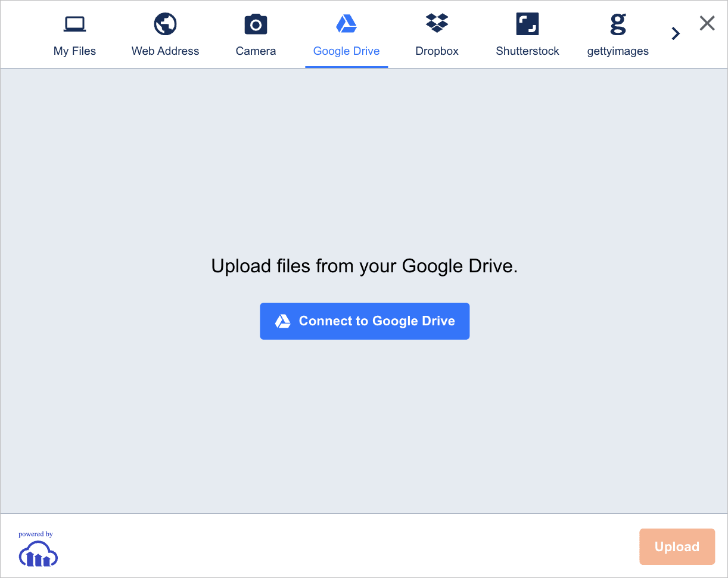728x578 pixels.
Task: Switch to the My Files tab label
Action: 74,51
